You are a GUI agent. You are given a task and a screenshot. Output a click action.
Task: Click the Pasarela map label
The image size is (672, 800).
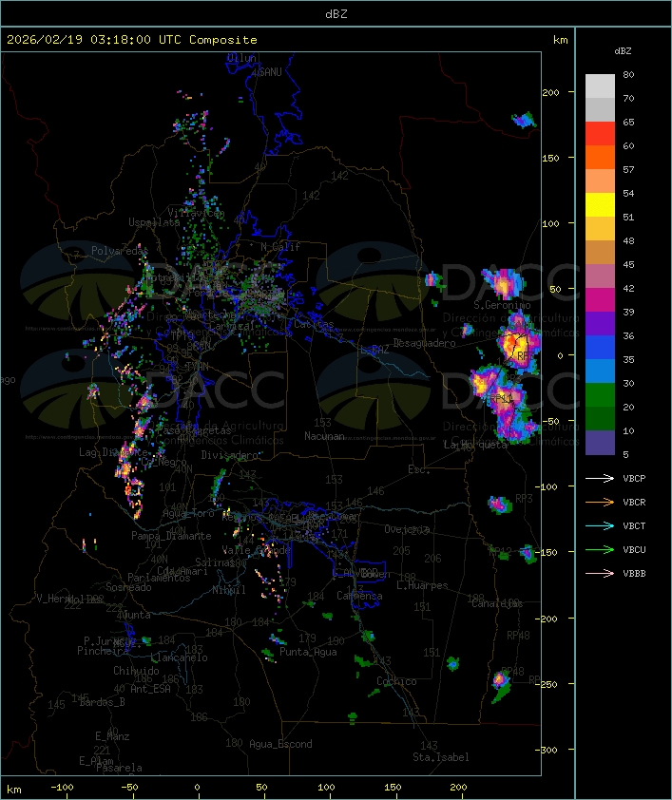[119, 768]
